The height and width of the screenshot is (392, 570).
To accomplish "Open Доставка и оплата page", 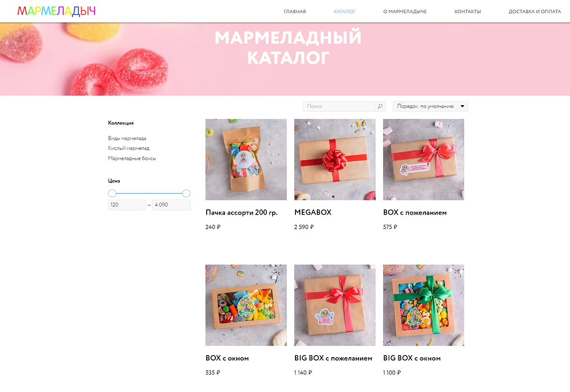I will coord(535,12).
